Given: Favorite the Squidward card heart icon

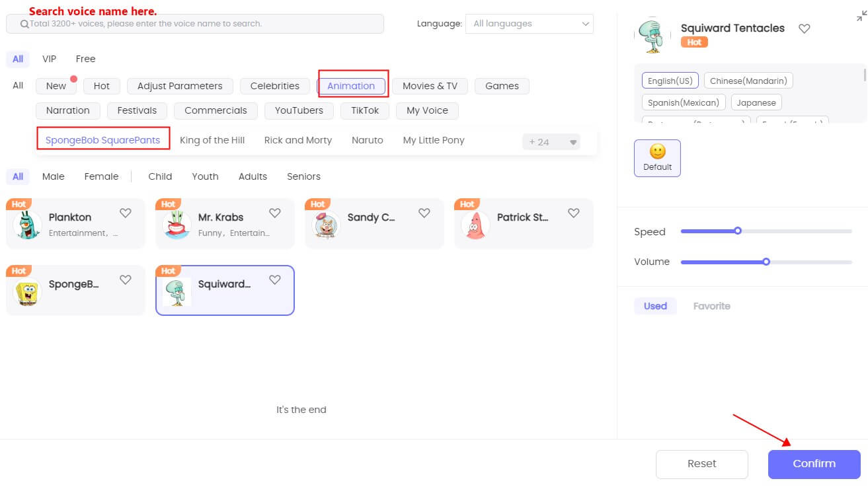Looking at the screenshot, I should click(275, 280).
